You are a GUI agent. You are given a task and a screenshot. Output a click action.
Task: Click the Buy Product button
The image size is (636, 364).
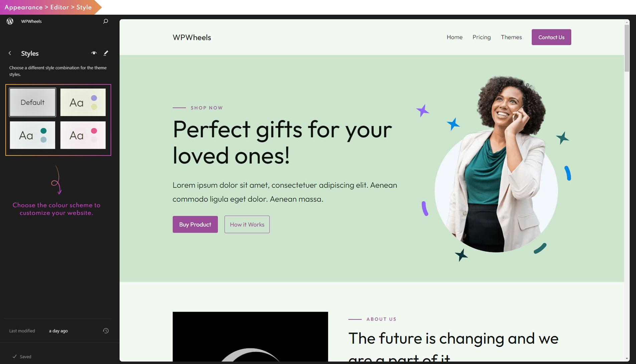[x=195, y=225]
